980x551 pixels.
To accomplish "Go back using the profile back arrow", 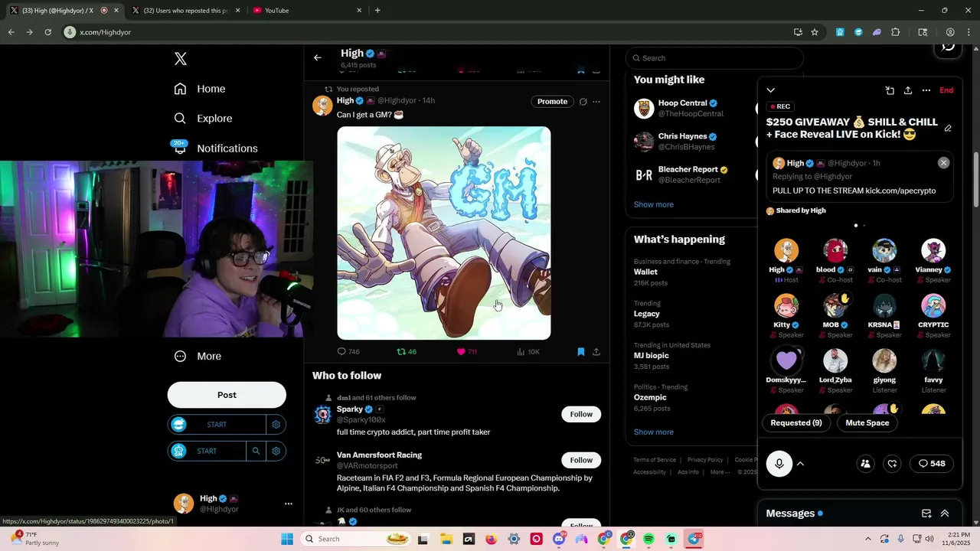I will pyautogui.click(x=318, y=57).
